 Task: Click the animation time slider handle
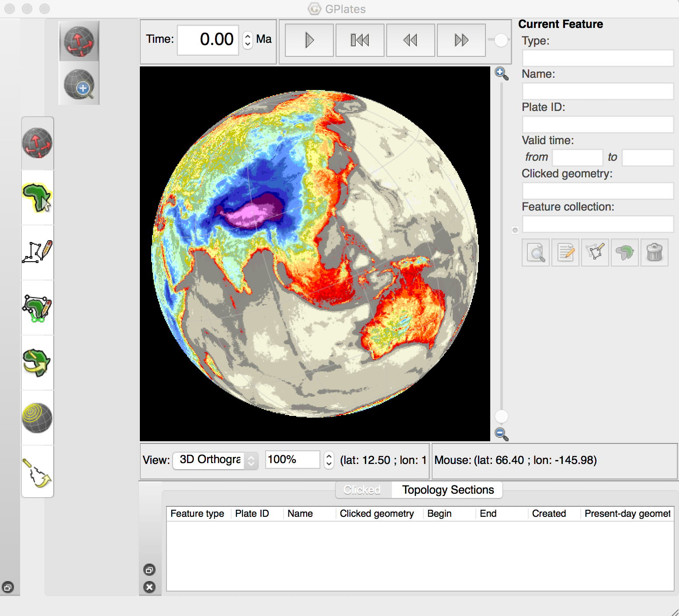[x=501, y=40]
